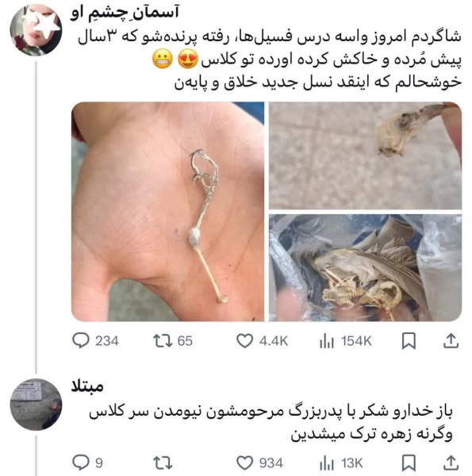Open the bird leg bone photo
This screenshot has width=472, height=476.
168,212
